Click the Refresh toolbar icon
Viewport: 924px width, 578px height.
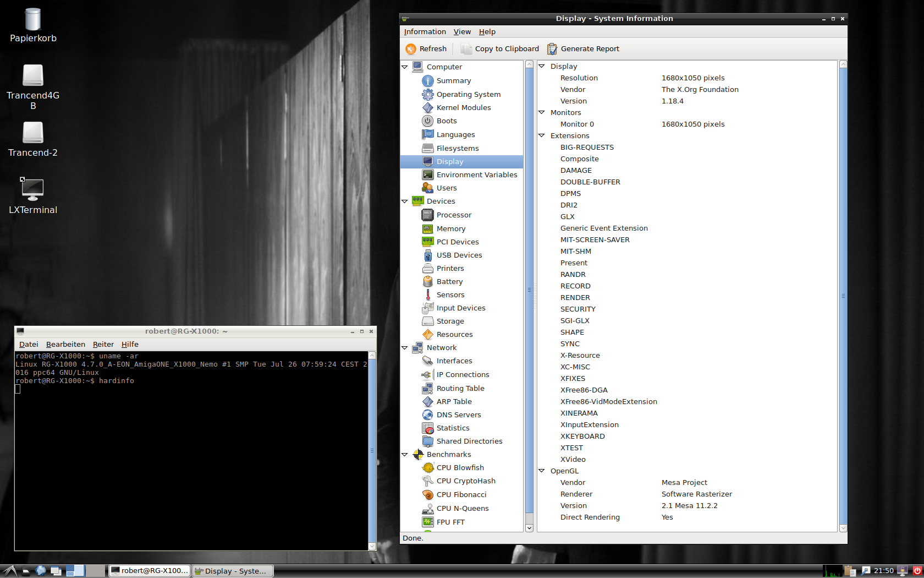pyautogui.click(x=411, y=49)
